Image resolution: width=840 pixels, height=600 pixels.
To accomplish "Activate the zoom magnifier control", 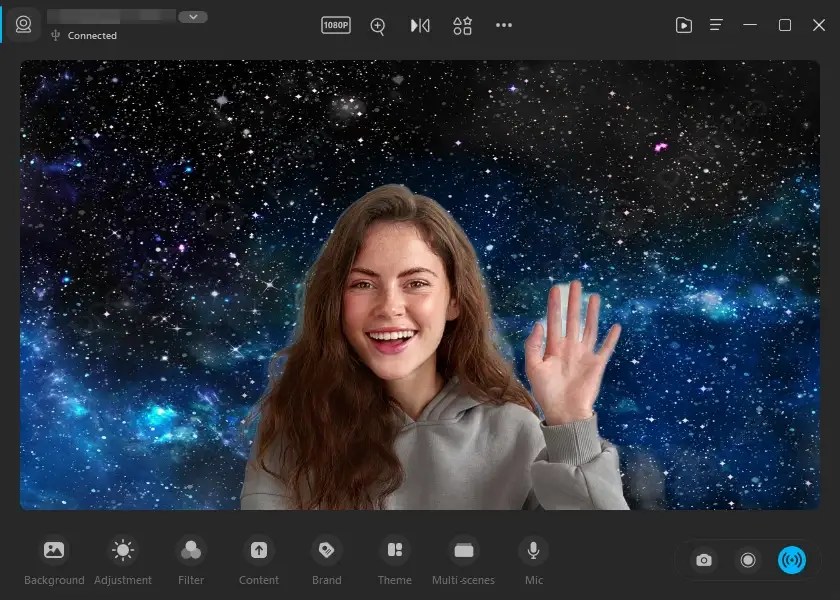I will 377,26.
